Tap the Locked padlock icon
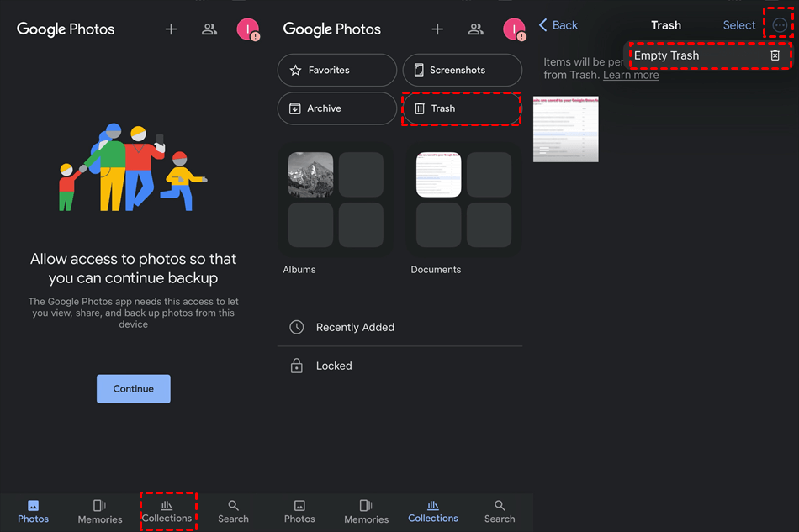 [297, 366]
